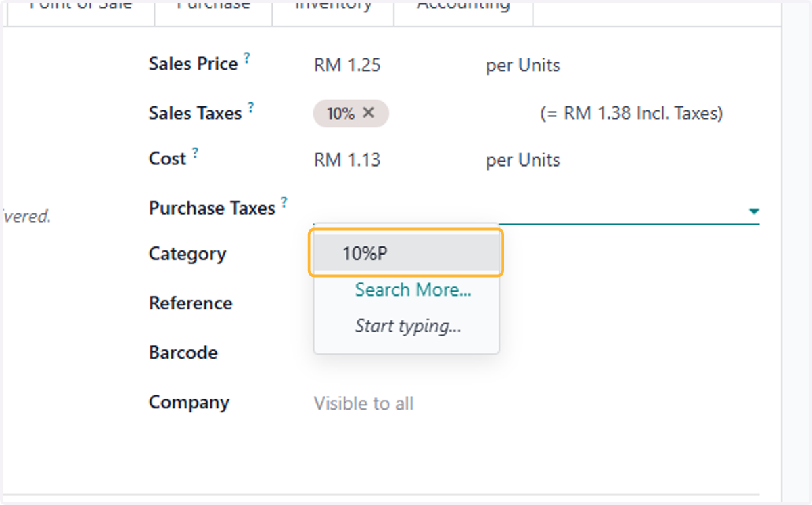Click Search More... in the tax dropdown
The image size is (812, 505).
point(413,290)
